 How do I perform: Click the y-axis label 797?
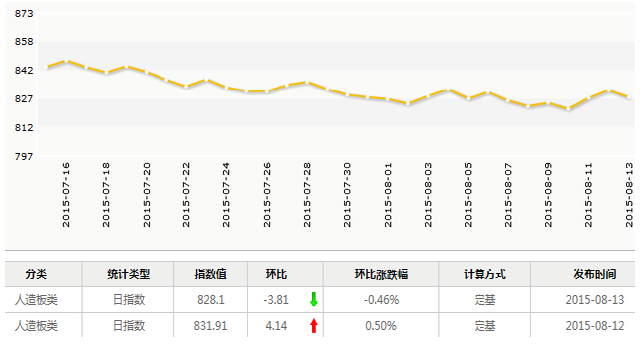tap(24, 156)
